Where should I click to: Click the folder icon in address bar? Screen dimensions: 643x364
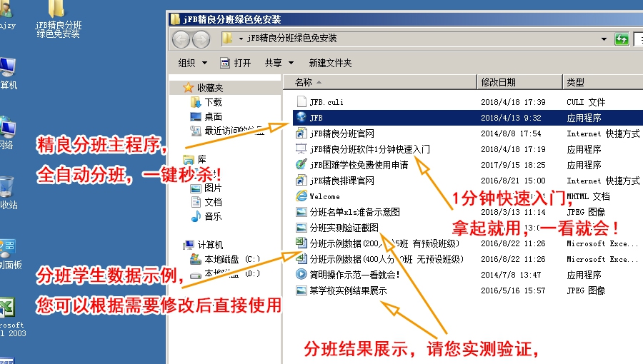(226, 39)
